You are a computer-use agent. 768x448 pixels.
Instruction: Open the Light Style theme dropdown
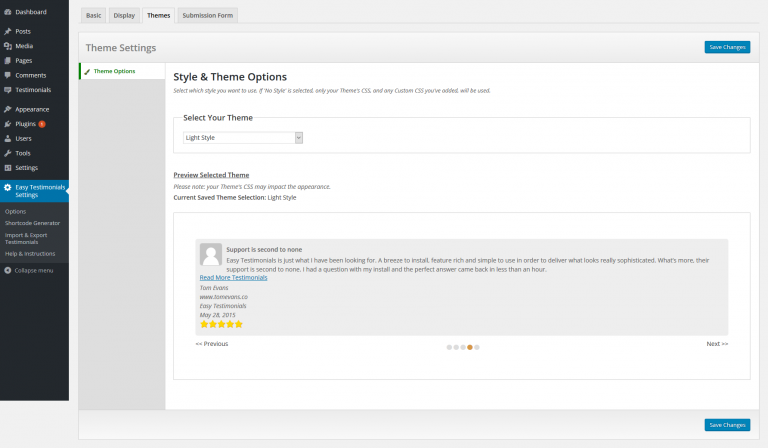tap(242, 137)
